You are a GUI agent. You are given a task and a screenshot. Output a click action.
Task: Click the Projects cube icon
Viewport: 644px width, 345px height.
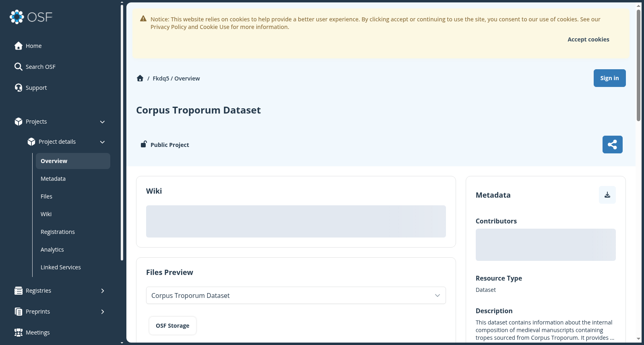pyautogui.click(x=19, y=122)
